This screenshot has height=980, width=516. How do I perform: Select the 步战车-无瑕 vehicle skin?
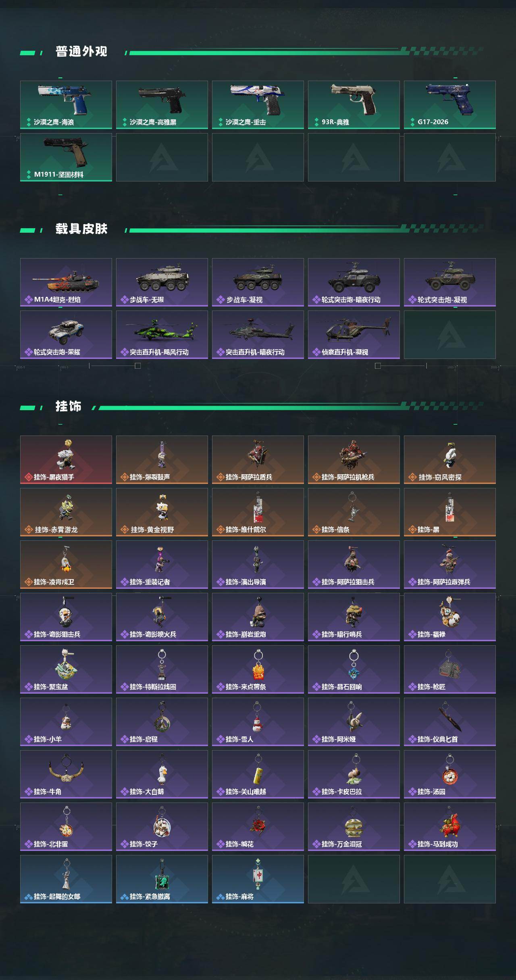[x=162, y=282]
